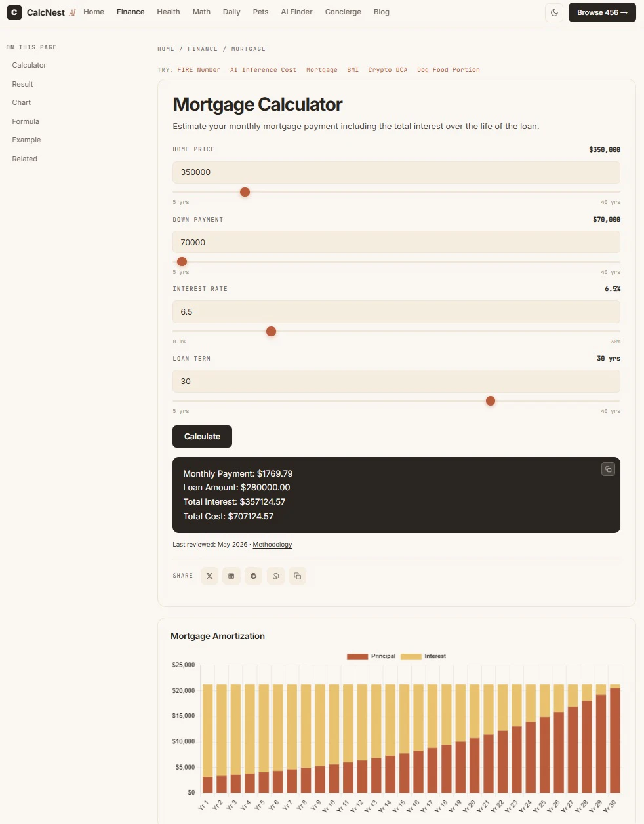Go to HOME breadcrumb
This screenshot has width=644, height=824.
166,49
